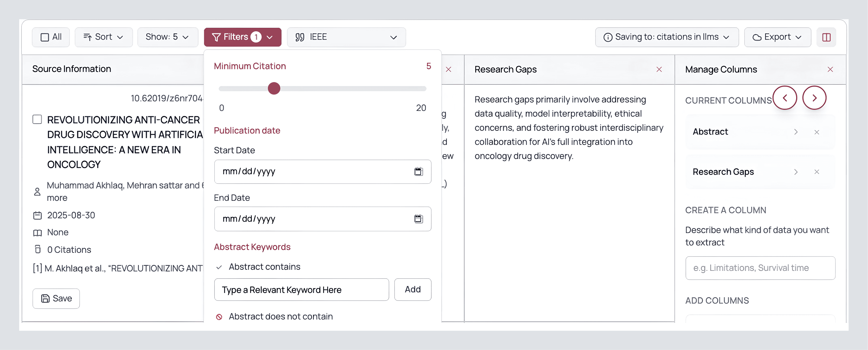The width and height of the screenshot is (868, 350).
Task: Remove the Research Gaps column with its X icon
Action: coord(816,172)
